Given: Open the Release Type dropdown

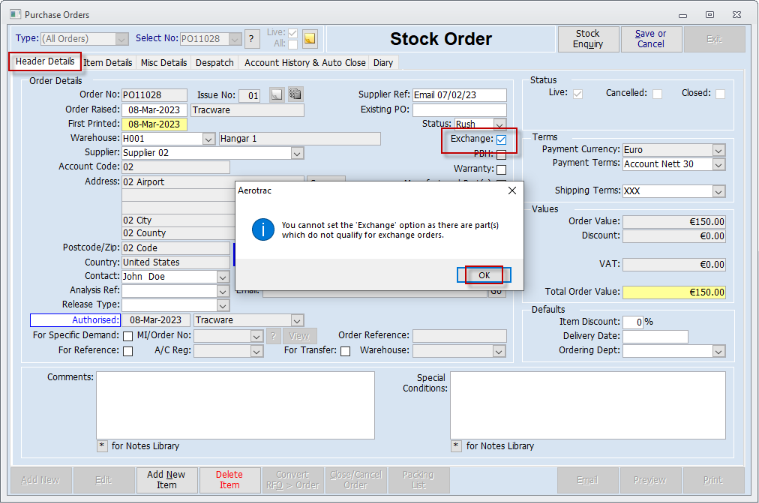Looking at the screenshot, I should click(223, 305).
